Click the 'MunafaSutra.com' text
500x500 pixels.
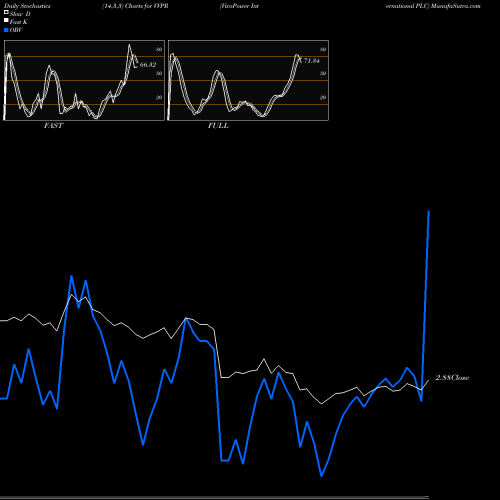455,6
